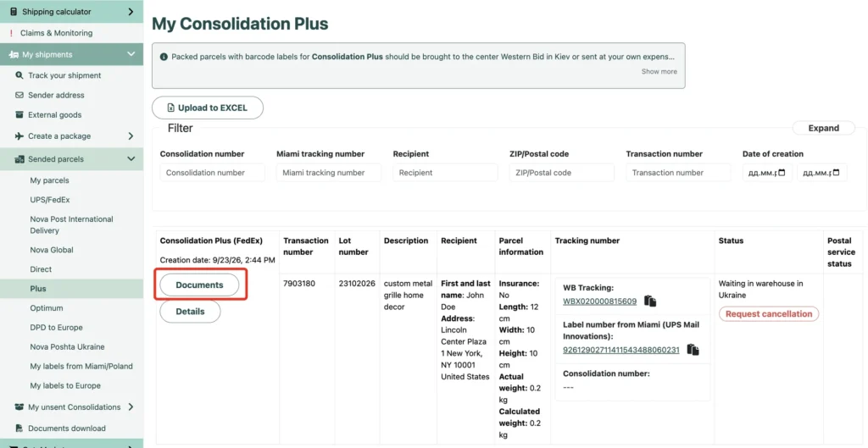
Task: Collapse the Sended parcels section
Action: 131,159
